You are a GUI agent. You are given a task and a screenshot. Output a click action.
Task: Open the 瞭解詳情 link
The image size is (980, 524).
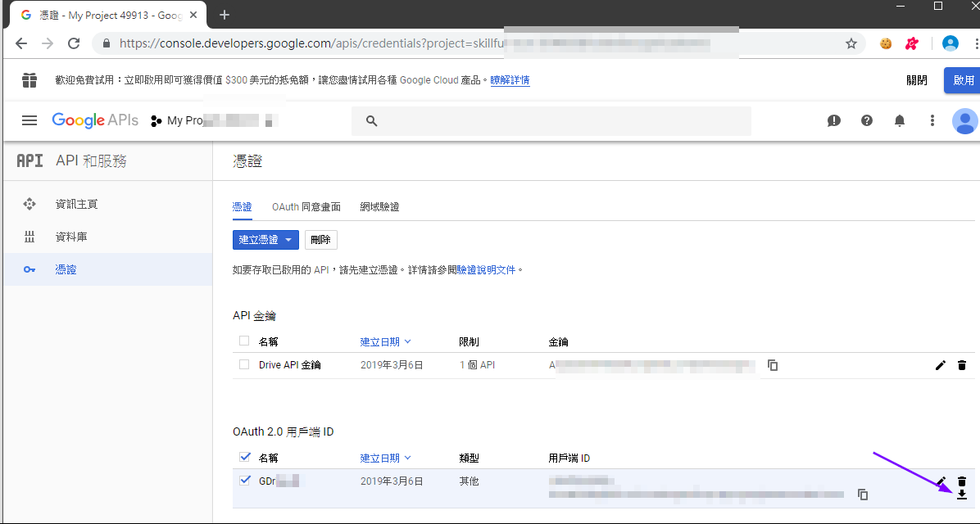coord(510,80)
